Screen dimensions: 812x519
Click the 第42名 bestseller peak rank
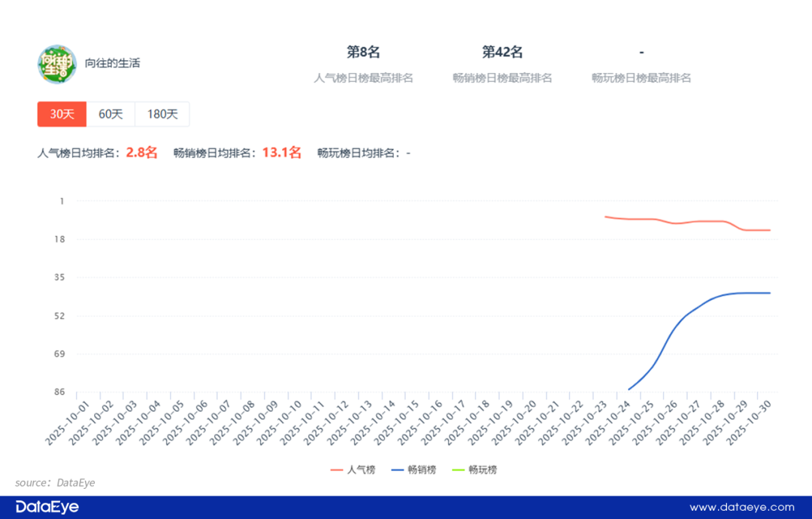pyautogui.click(x=502, y=52)
